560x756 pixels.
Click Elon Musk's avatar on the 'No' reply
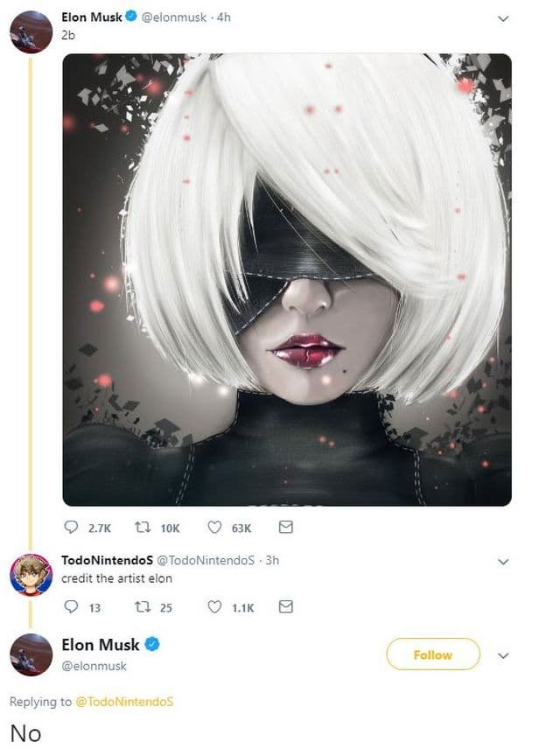pyautogui.click(x=31, y=654)
